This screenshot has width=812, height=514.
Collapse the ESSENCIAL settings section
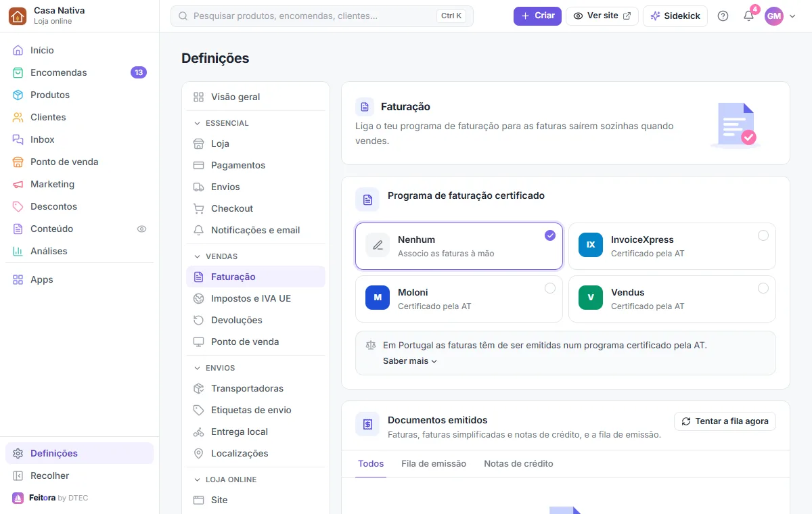tap(221, 123)
